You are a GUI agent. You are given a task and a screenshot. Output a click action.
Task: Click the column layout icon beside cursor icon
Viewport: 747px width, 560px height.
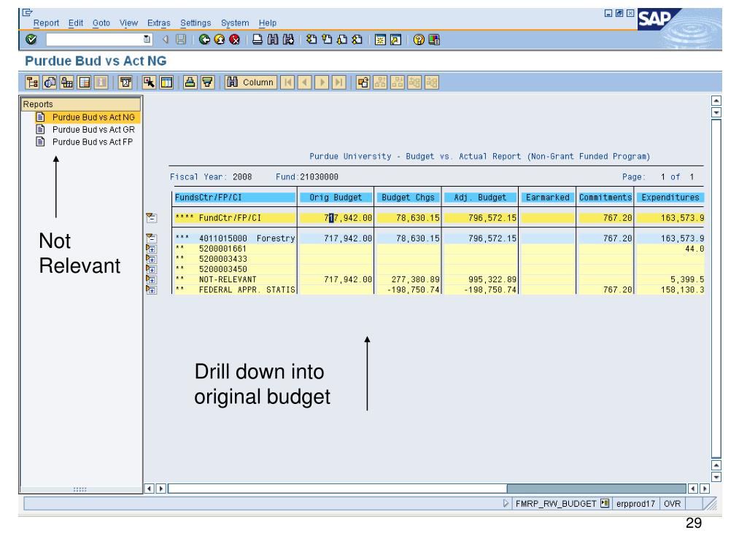166,82
